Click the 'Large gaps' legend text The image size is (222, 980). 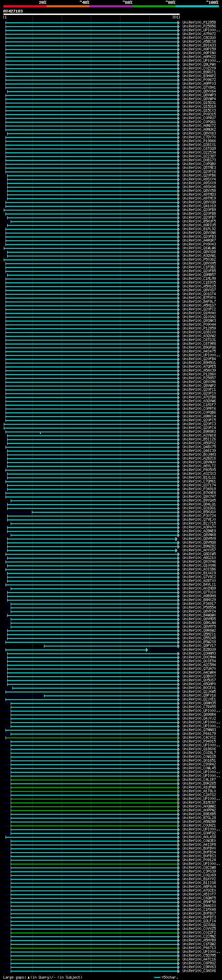click(x=15, y=977)
